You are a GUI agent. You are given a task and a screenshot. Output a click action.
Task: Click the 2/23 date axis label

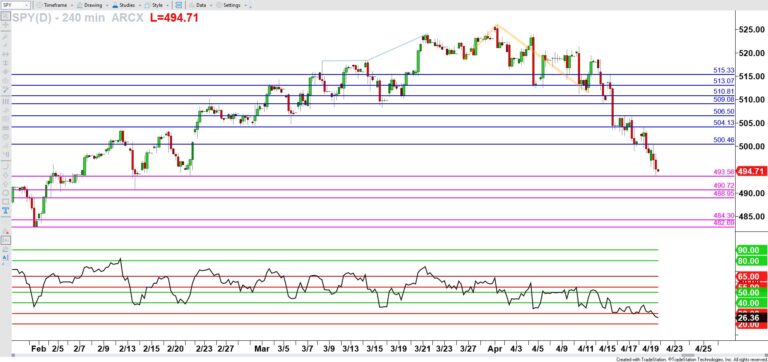tap(204, 350)
